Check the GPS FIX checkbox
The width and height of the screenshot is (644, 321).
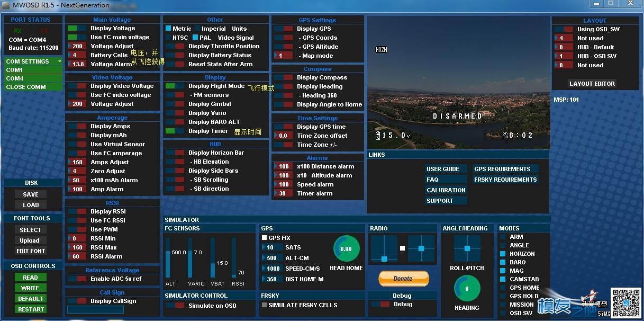[x=265, y=238]
